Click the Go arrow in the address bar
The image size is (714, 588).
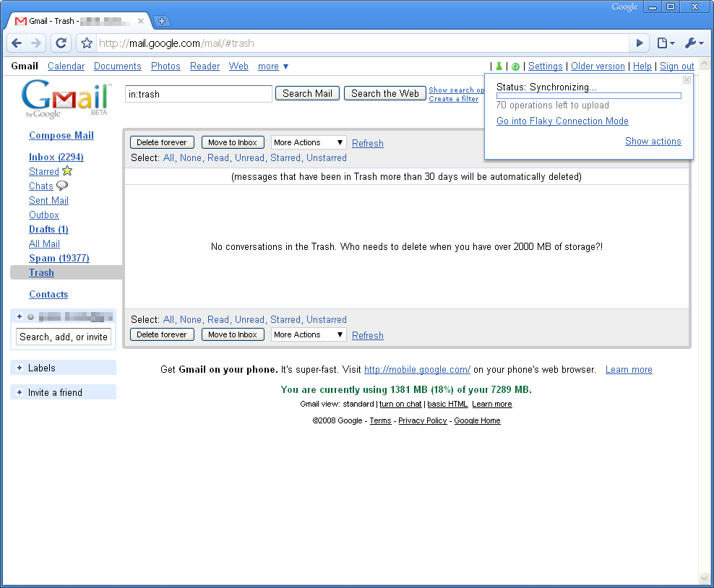pyautogui.click(x=640, y=43)
